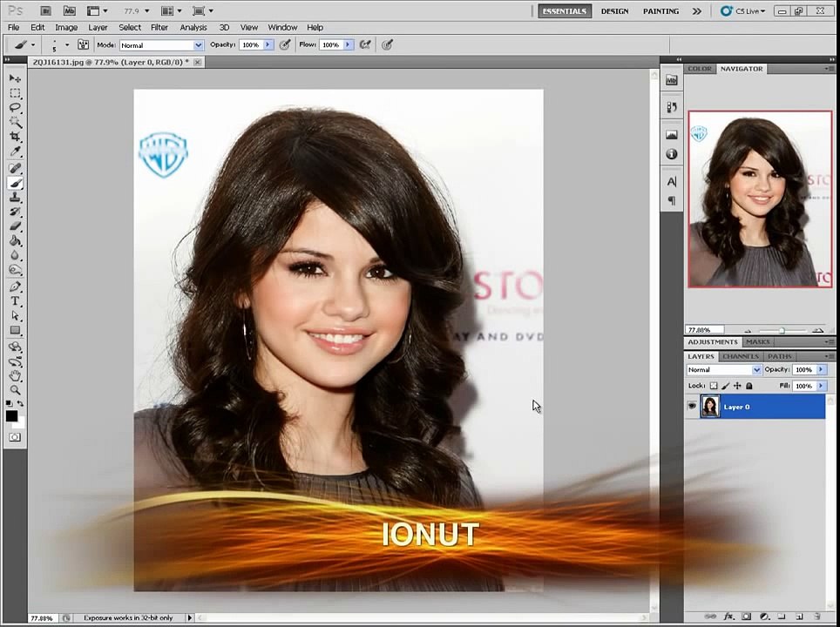
Task: Add a layer style with fx icon
Action: (x=728, y=617)
